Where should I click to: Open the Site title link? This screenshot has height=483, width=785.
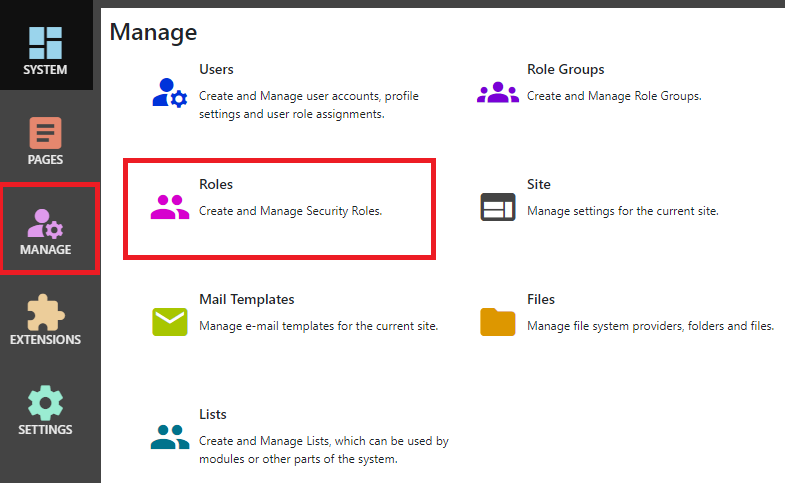538,185
